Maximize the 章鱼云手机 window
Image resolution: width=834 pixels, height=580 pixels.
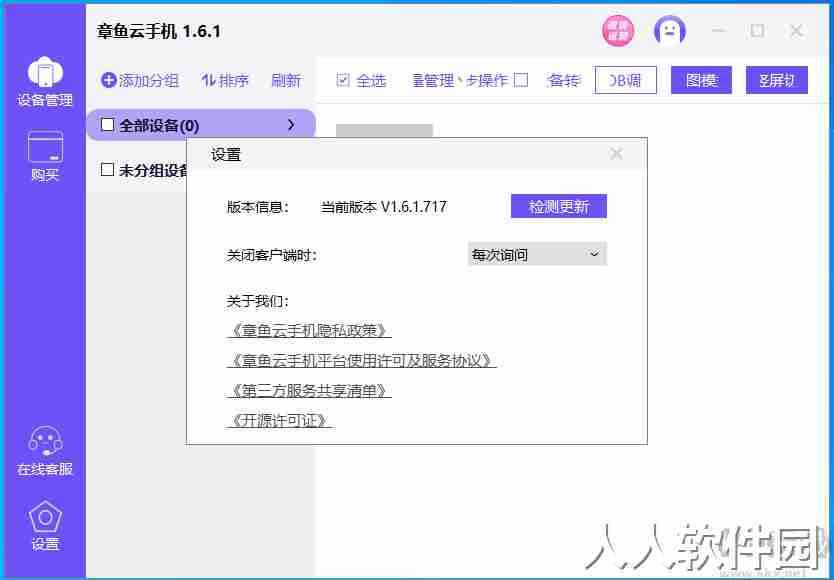click(x=757, y=31)
